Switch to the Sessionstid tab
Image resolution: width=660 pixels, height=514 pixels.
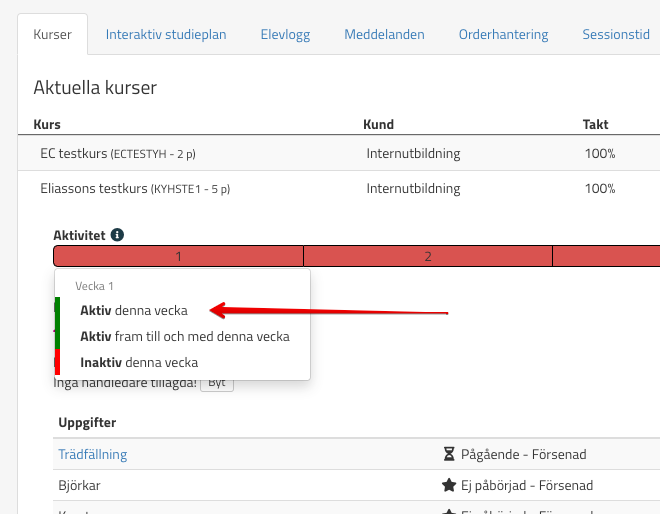coord(615,34)
